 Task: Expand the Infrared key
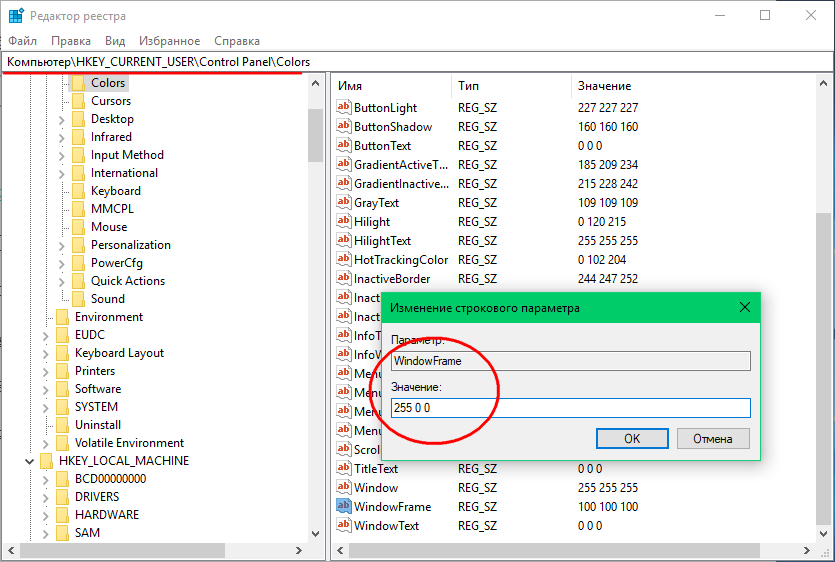61,138
